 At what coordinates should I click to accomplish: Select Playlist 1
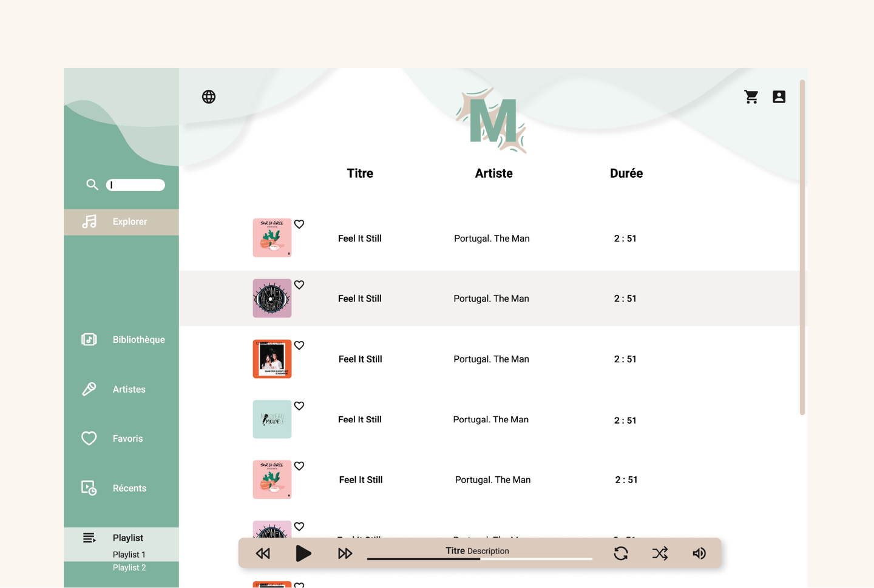(x=129, y=555)
